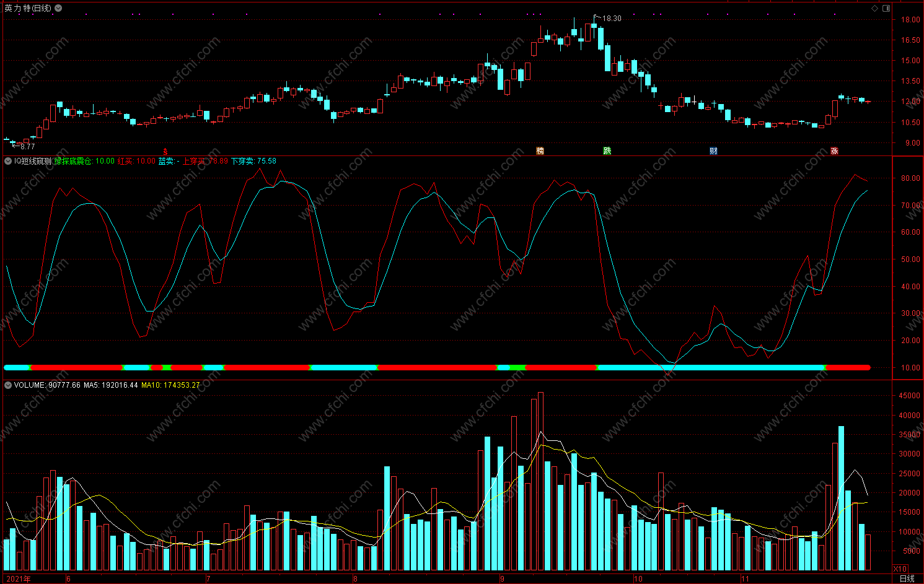Click the 2021年 label on time axis
Screen dimensions: 924x584
(19, 579)
